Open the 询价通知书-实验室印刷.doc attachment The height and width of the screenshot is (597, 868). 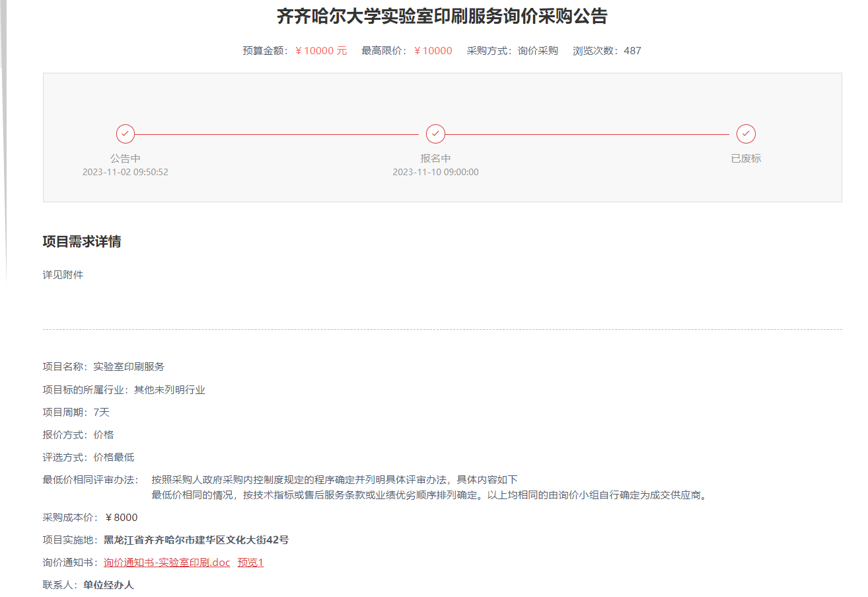coord(166,563)
